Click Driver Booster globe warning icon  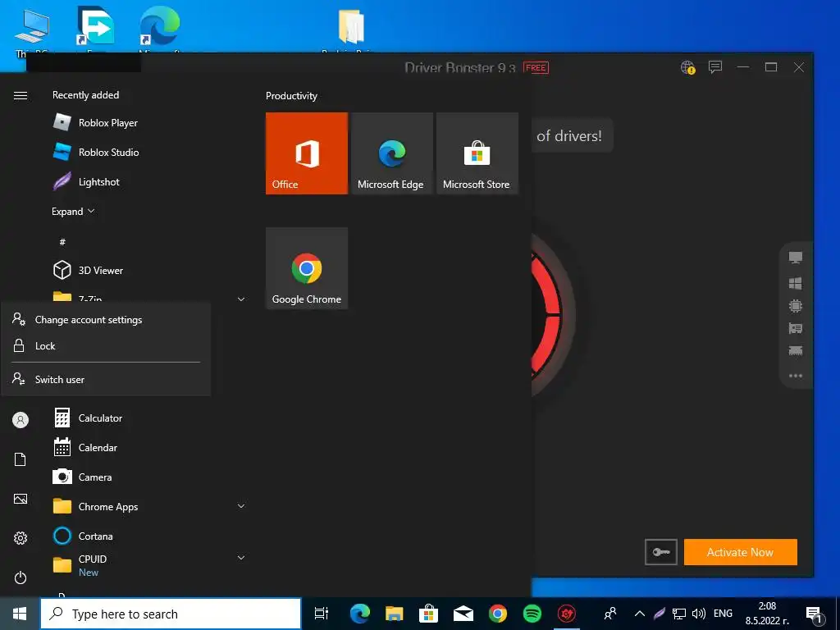[688, 67]
